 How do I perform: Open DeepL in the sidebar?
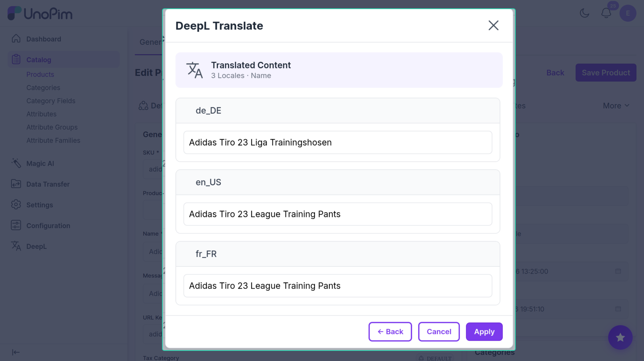[36, 247]
